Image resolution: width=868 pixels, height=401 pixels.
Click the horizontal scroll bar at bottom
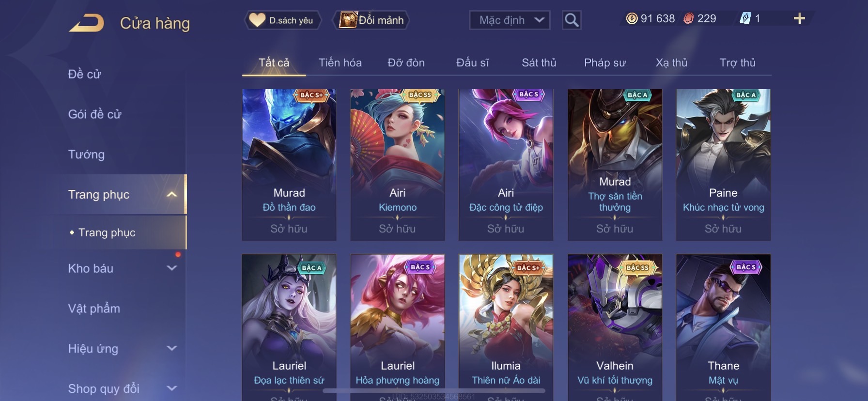click(434, 390)
